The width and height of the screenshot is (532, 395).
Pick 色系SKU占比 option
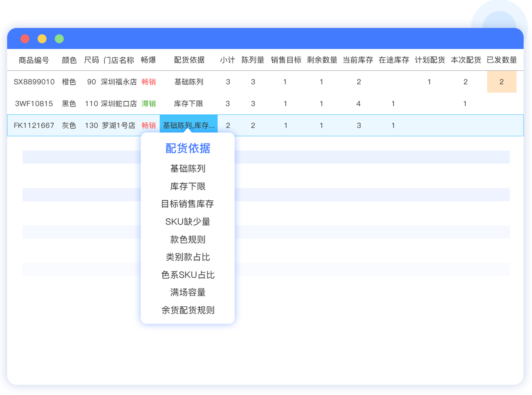tap(188, 275)
